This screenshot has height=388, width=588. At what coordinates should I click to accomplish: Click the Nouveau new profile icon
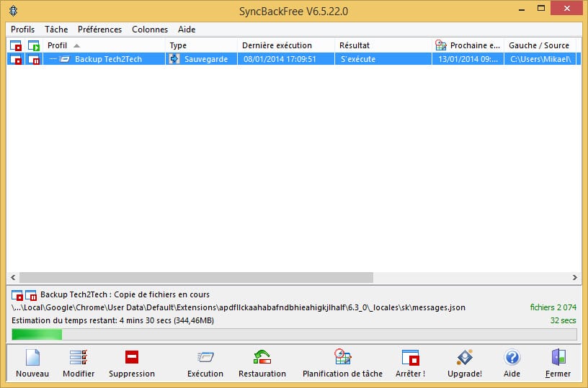tap(32, 358)
